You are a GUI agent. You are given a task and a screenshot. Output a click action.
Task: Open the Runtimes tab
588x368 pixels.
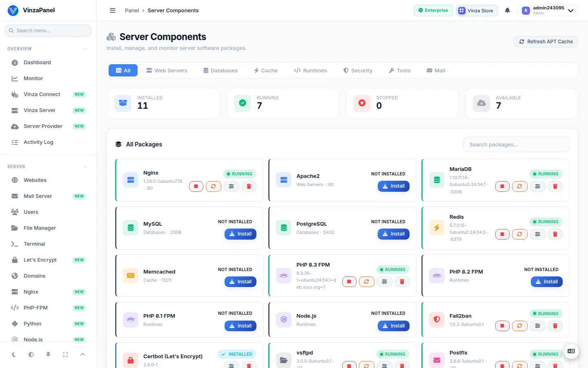tap(310, 70)
